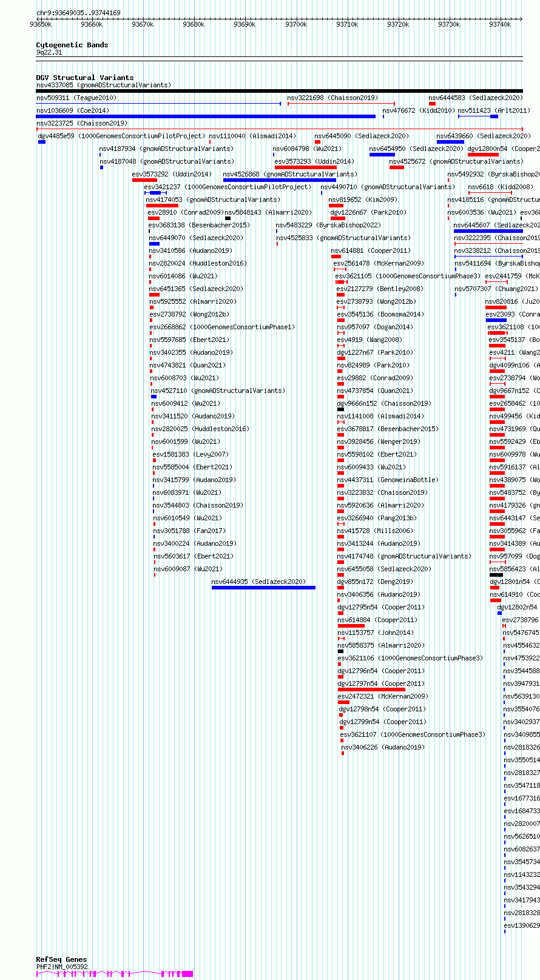This screenshot has width=540, height=980.
Task: Open variant nsv6445090 (Sedlazeck2020)
Action: tap(362, 136)
